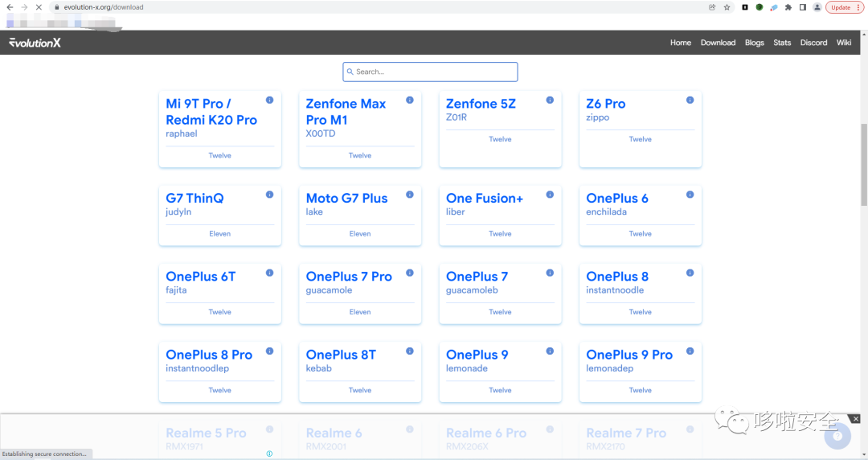The width and height of the screenshot is (868, 460).
Task: Select Twelve version on OnePlus 8 Pro card
Action: 219,390
